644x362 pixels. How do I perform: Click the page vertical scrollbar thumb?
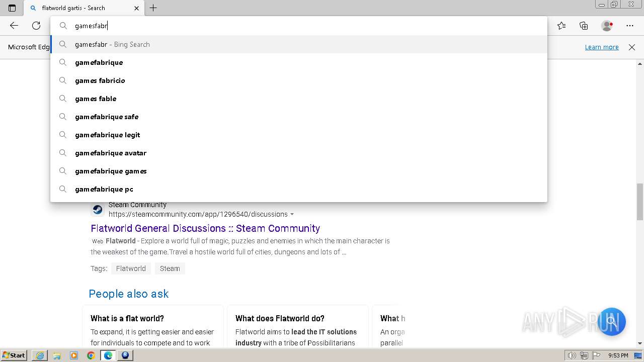click(640, 202)
